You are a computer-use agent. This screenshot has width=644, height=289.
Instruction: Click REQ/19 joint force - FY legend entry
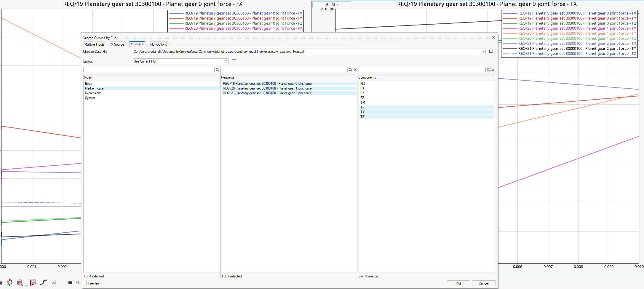(x=236, y=18)
